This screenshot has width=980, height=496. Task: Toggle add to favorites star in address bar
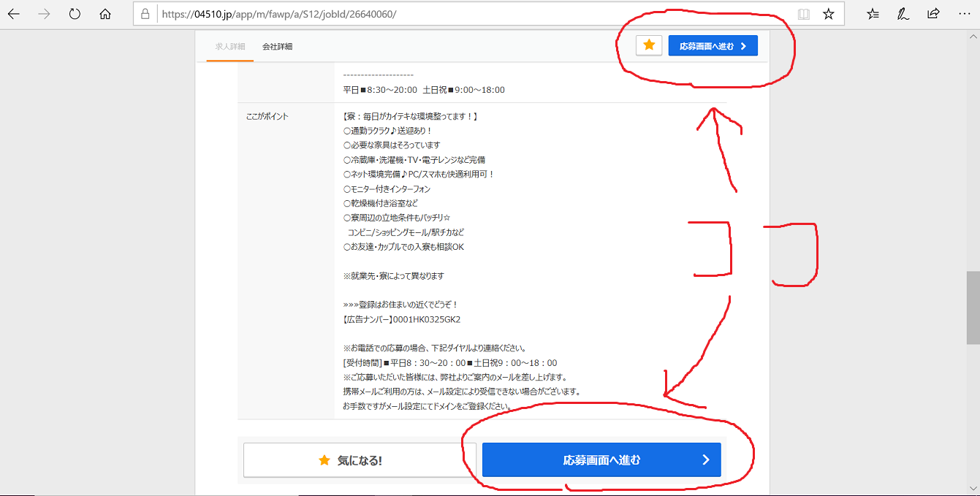click(x=829, y=12)
